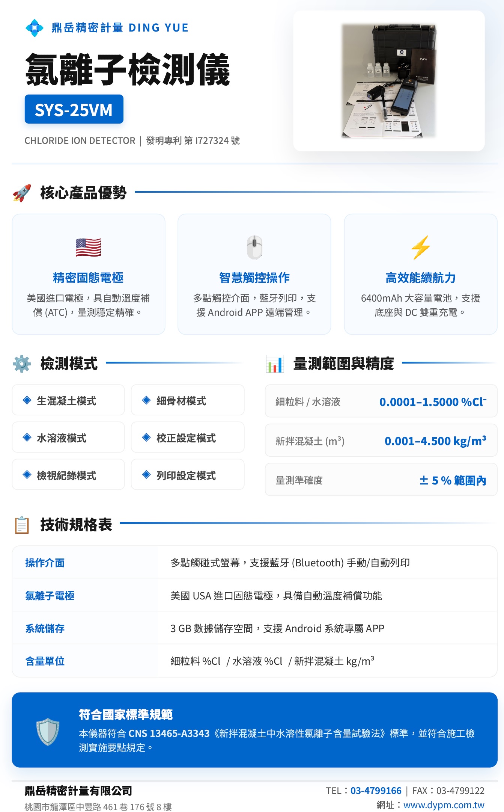
Task: Click the bar chart icon beside 量測範圍與精度
Action: [275, 364]
